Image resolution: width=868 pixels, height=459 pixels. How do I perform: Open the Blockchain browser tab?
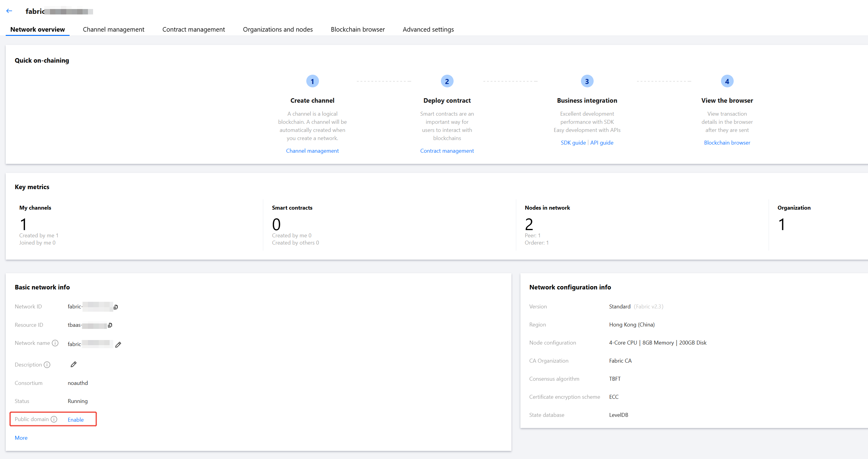[358, 29]
